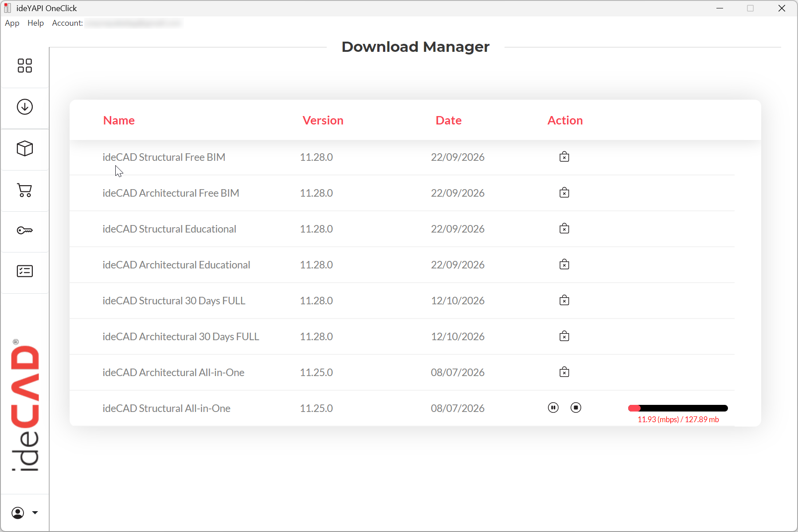Open the products cube icon in sidebar

[25, 148]
